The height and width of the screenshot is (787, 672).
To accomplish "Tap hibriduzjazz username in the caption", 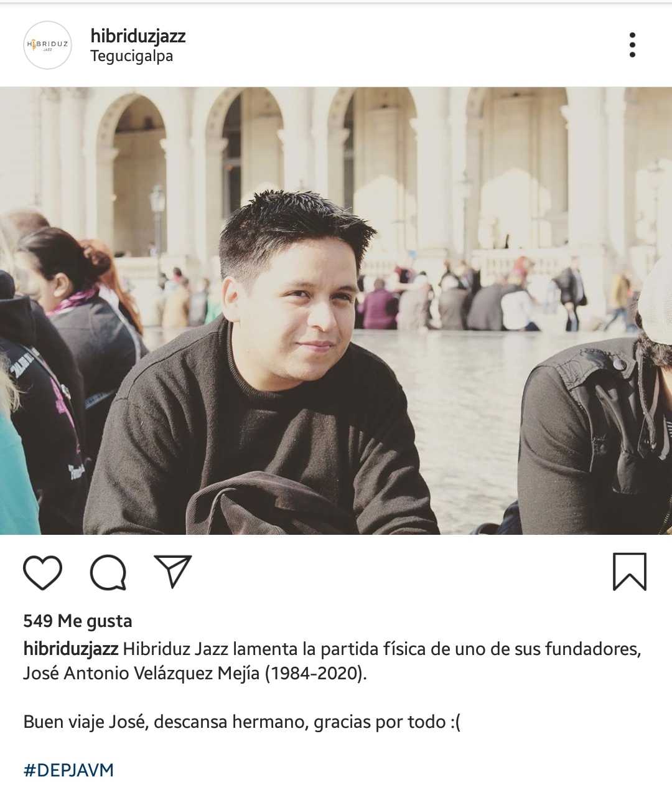I will pos(70,649).
